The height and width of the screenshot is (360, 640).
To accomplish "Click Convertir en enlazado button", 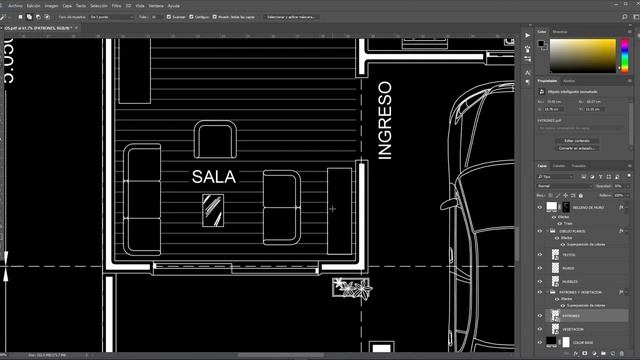I will click(577, 148).
